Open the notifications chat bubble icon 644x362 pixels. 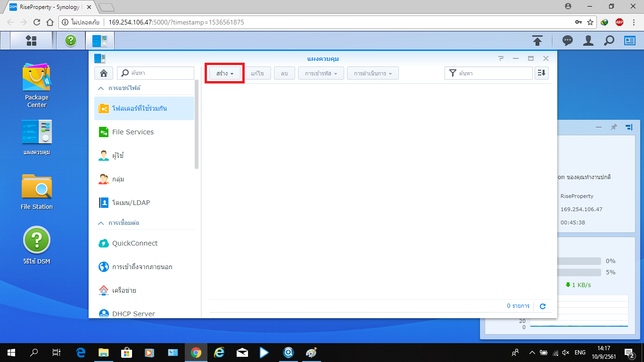pos(568,41)
